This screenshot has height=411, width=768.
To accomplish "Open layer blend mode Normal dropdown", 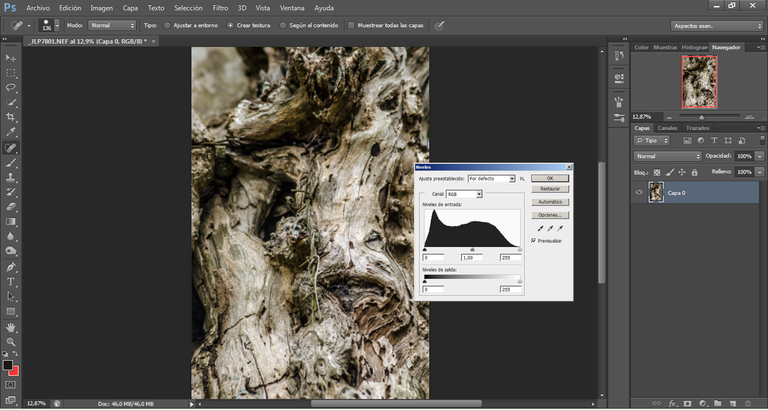I will (667, 156).
